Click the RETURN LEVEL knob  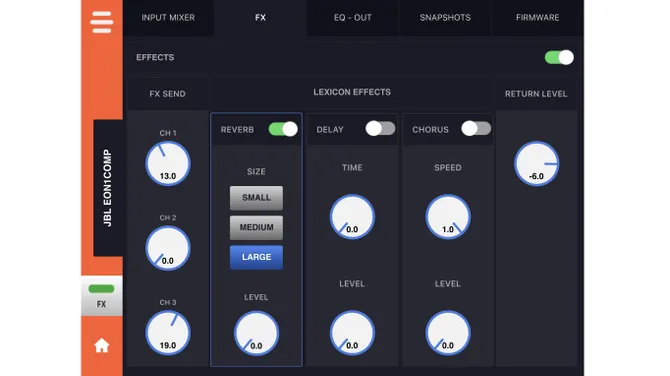536,163
